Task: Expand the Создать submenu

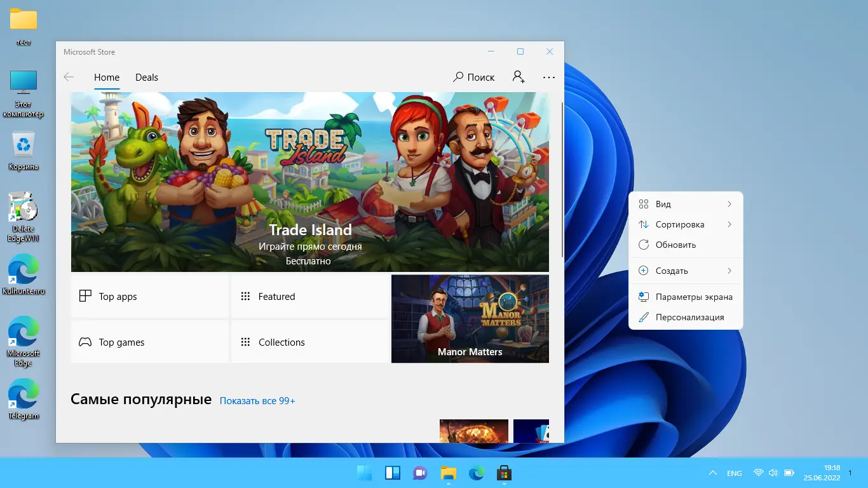Action: 685,271
